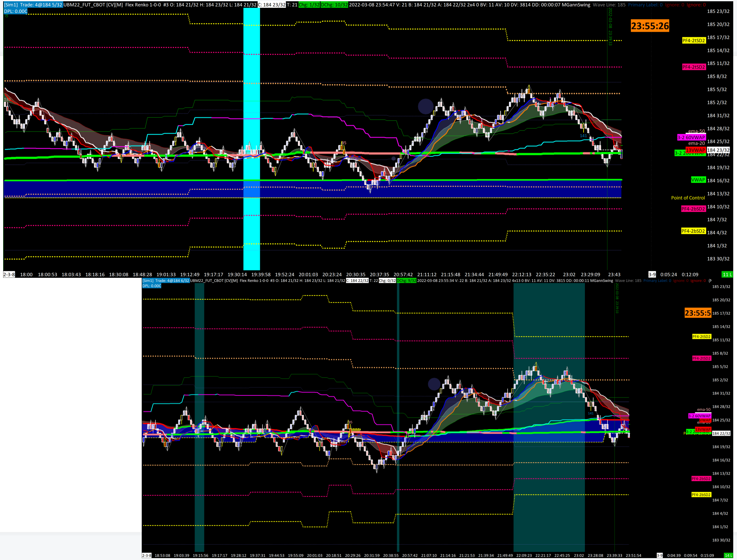This screenshot has height=560, width=737.
Task: Click the magenta 3-2 60VWAP label in upper chart
Action: [x=691, y=137]
